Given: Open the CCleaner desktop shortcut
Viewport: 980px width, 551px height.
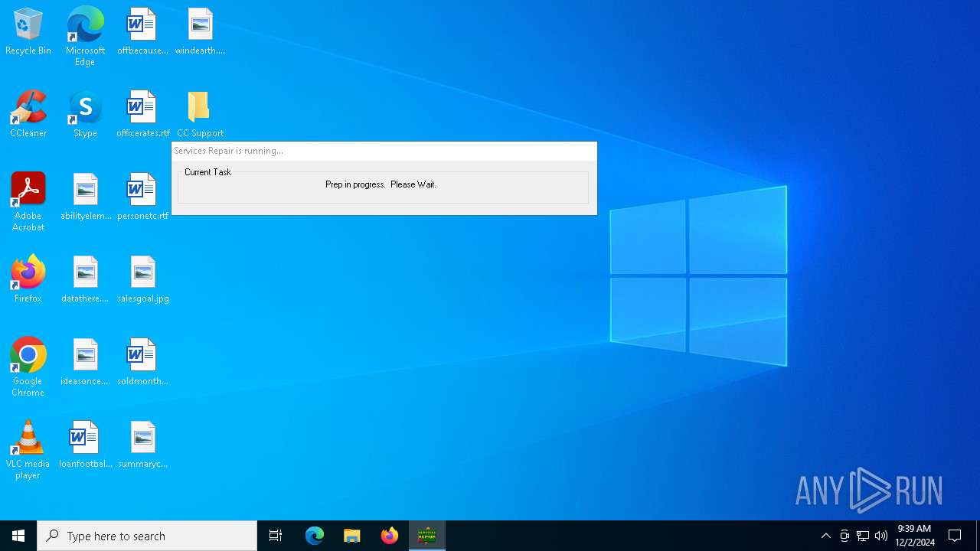Looking at the screenshot, I should [28, 114].
